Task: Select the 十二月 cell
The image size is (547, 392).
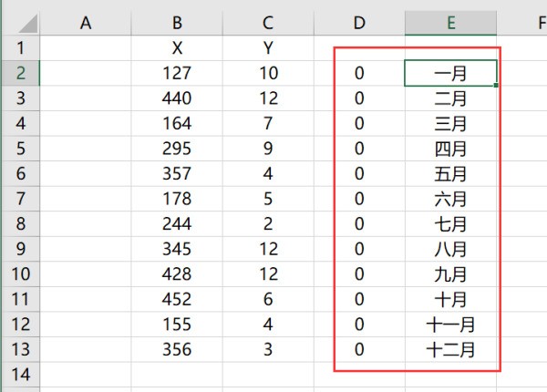Action: point(450,348)
